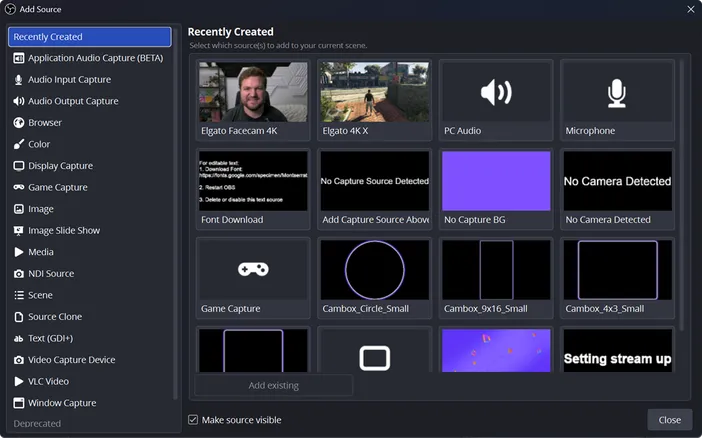Click the NDI Source camera icon
The image size is (702, 438).
[x=18, y=274]
